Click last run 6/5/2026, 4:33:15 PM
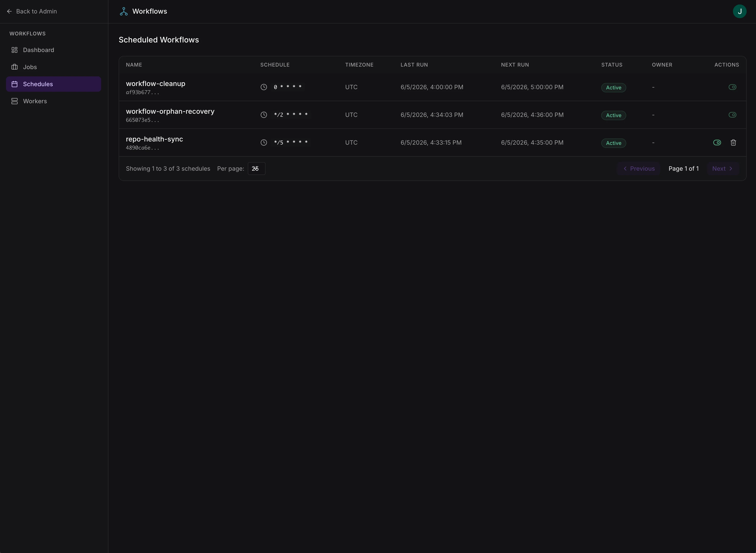This screenshot has height=553, width=756. pos(431,143)
